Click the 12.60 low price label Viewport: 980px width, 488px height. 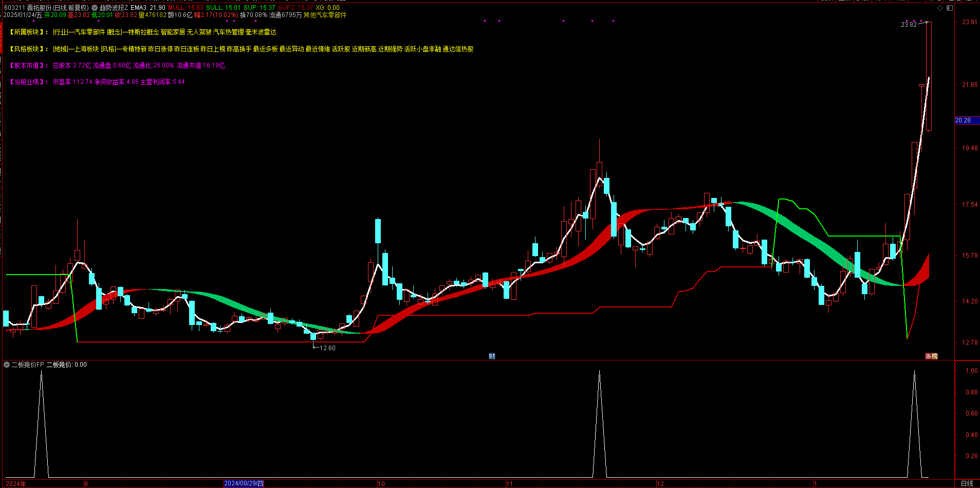[327, 348]
